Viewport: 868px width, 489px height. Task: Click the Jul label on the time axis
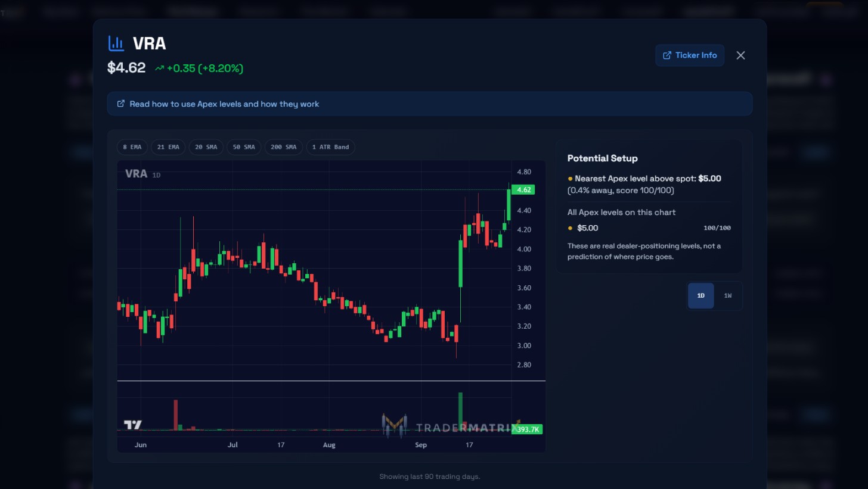pos(233,445)
